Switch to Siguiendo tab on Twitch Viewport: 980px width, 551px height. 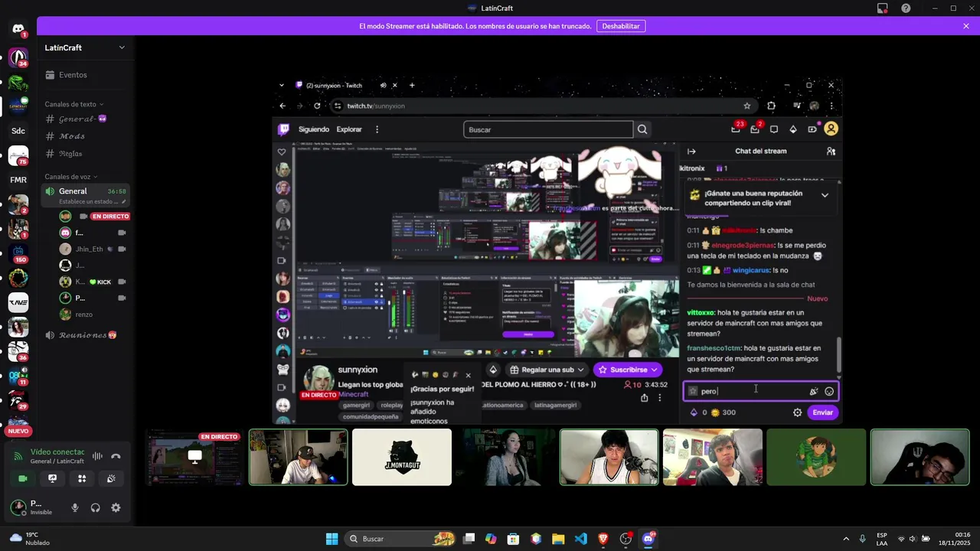(314, 129)
